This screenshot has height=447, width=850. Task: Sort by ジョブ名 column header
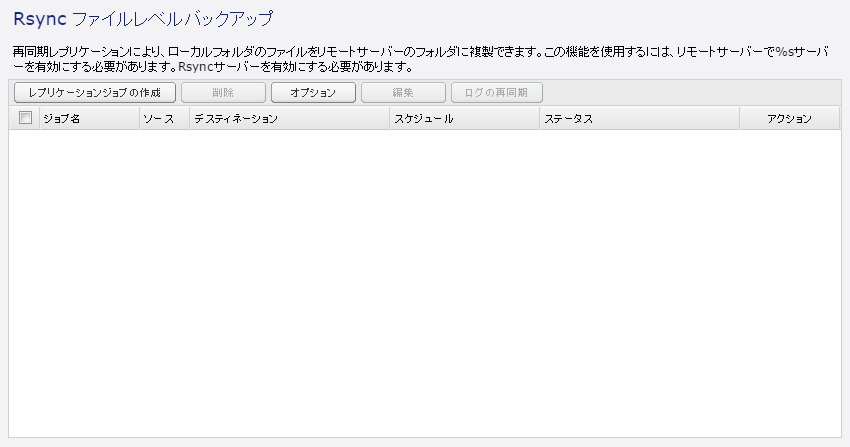89,119
